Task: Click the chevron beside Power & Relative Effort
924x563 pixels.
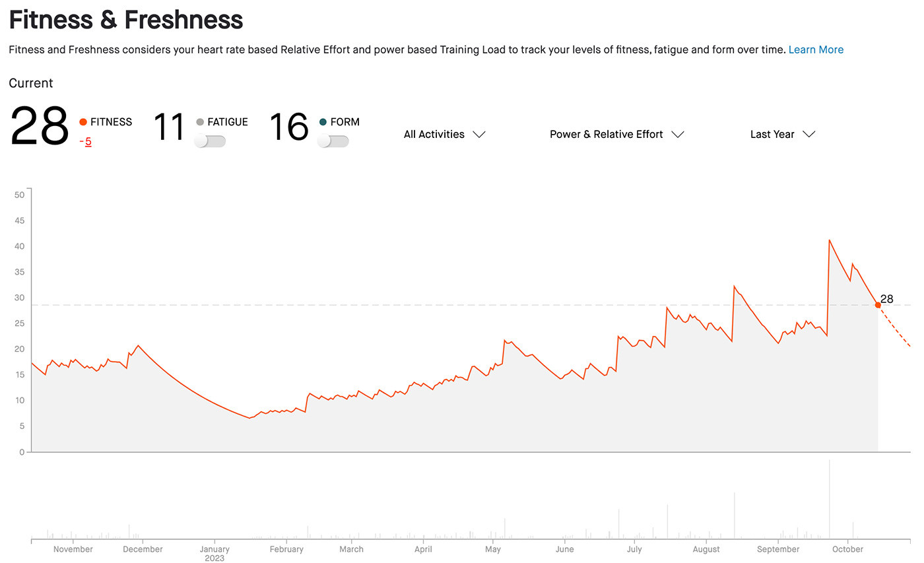Action: [678, 134]
